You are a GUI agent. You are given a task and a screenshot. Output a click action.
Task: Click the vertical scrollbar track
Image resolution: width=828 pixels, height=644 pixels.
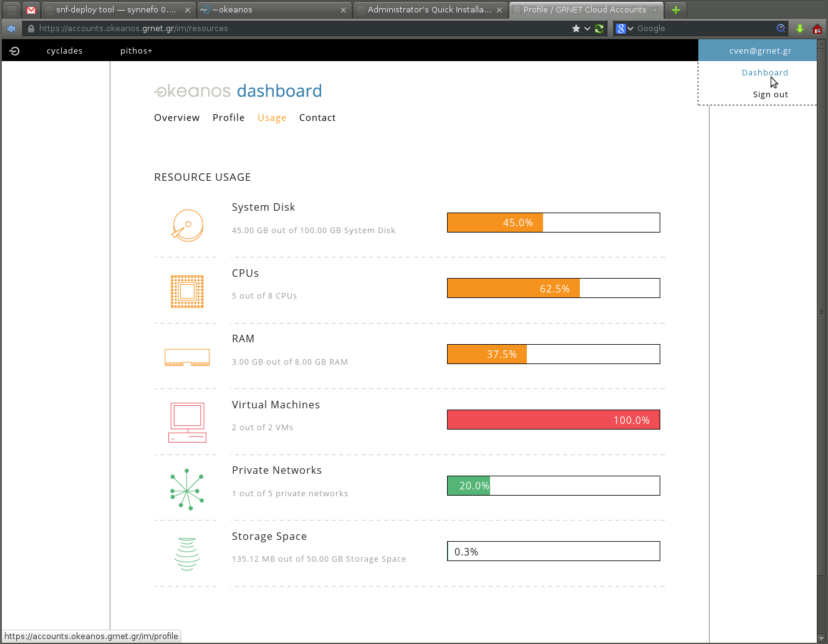point(822,340)
